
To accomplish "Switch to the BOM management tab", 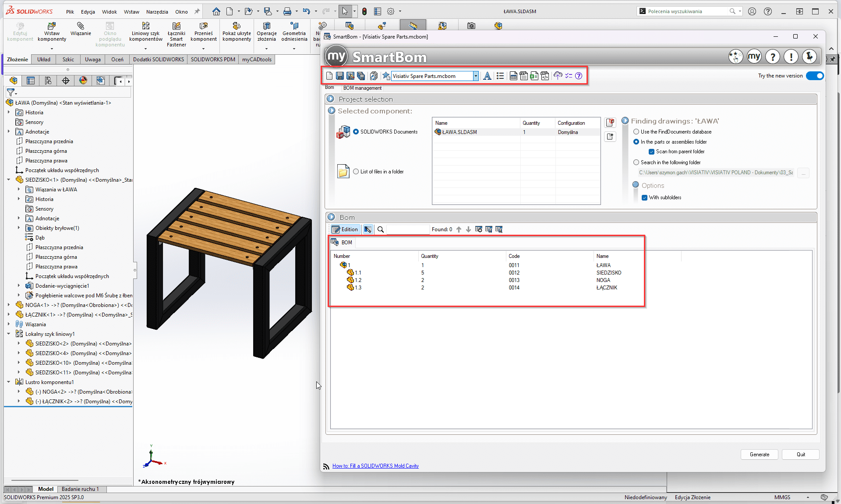I will coord(362,88).
